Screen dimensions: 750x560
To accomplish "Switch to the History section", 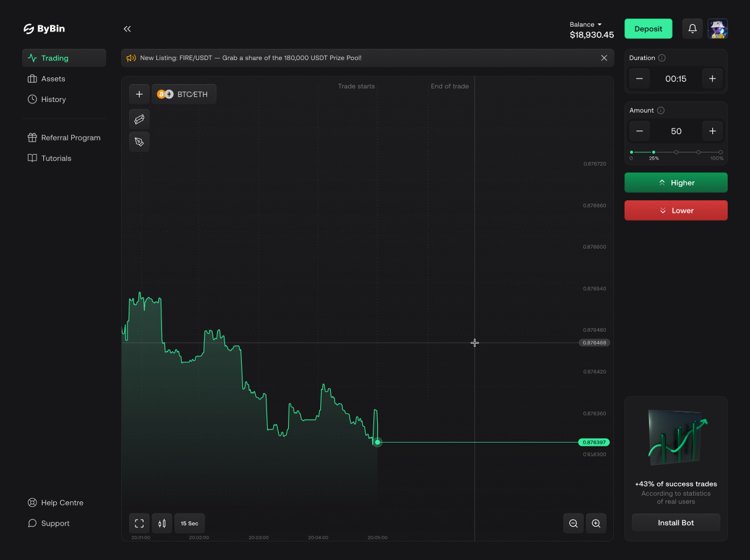I will click(53, 99).
